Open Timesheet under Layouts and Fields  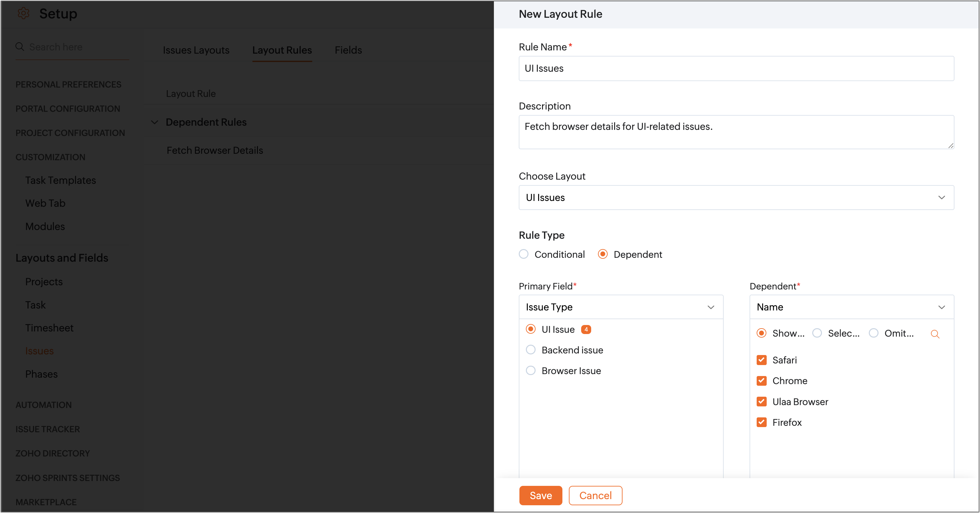(x=49, y=328)
